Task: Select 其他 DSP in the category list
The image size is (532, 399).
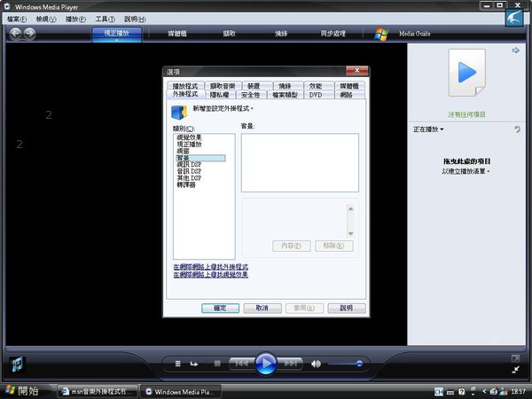Action: click(189, 178)
